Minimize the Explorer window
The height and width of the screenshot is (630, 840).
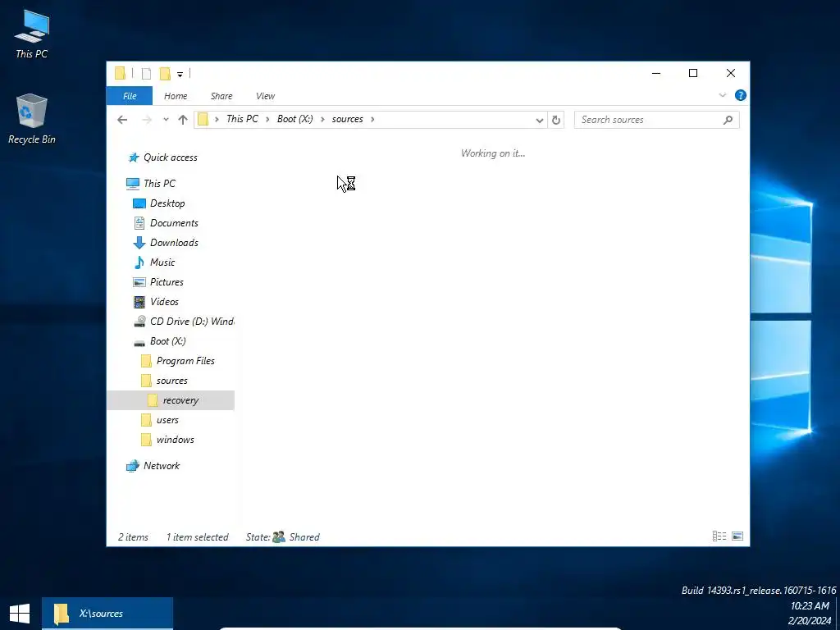coord(656,73)
